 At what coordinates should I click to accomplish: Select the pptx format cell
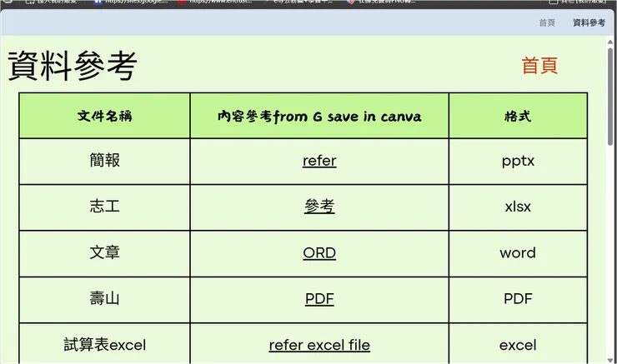click(x=518, y=161)
